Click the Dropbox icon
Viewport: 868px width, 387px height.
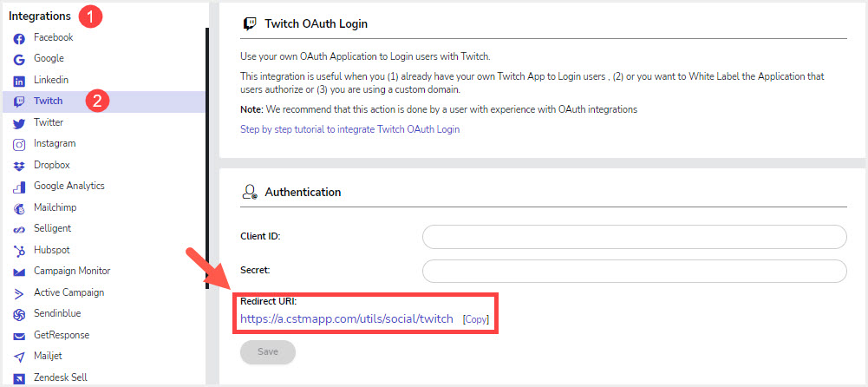[19, 166]
